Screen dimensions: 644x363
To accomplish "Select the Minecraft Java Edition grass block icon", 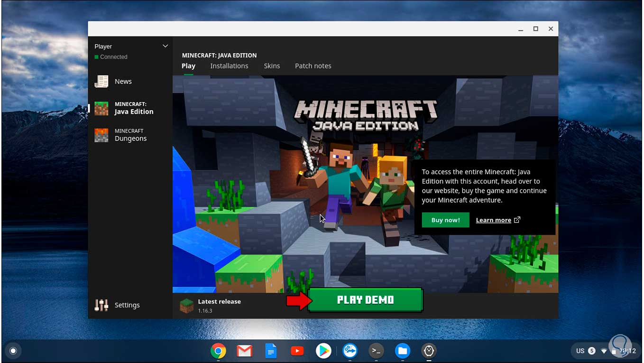I will coord(101,108).
